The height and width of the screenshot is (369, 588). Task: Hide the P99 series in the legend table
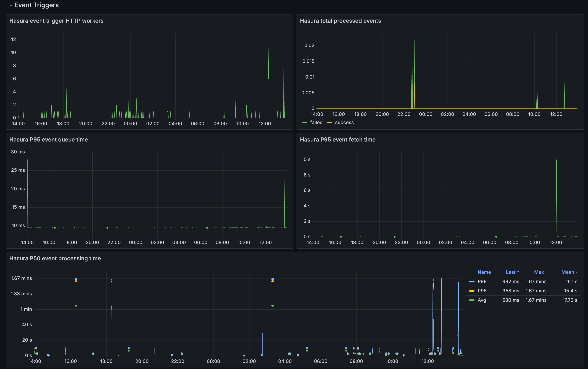482,281
